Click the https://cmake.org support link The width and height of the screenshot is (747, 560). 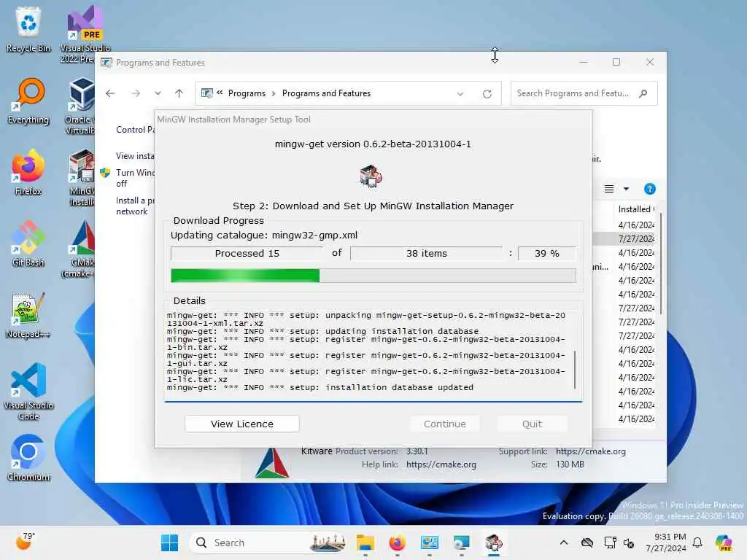(x=591, y=451)
